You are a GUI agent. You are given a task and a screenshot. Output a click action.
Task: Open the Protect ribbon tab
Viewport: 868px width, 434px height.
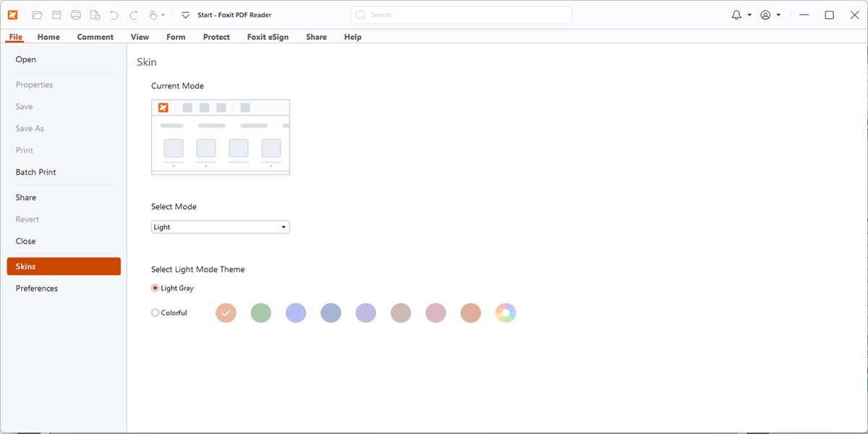[216, 37]
